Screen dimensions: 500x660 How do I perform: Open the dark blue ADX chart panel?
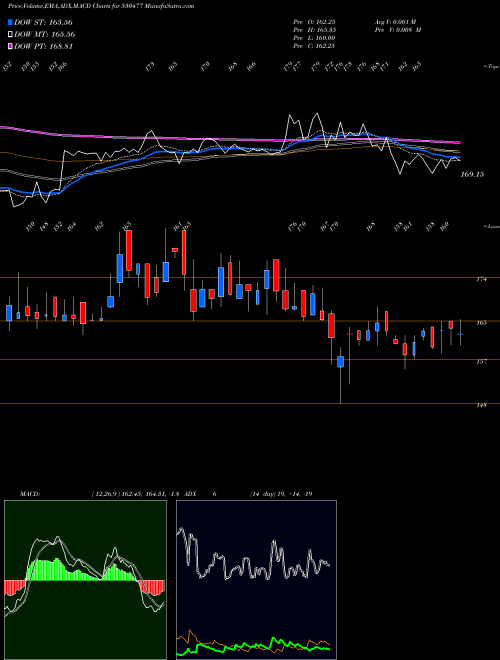(x=256, y=580)
